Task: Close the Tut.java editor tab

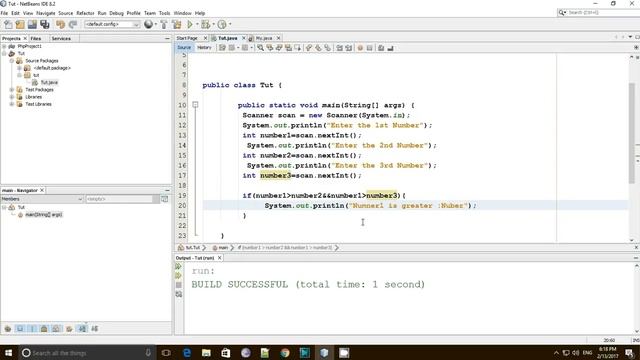Action: [244, 38]
